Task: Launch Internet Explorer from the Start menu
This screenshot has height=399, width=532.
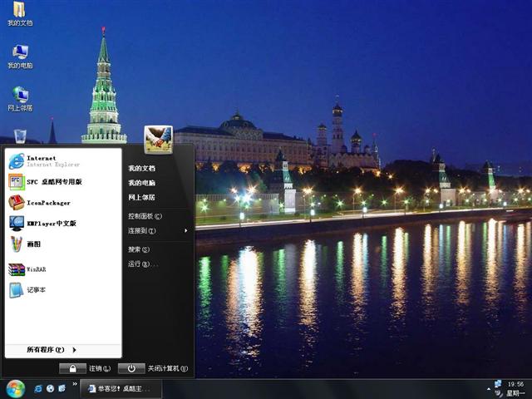Action: 63,161
